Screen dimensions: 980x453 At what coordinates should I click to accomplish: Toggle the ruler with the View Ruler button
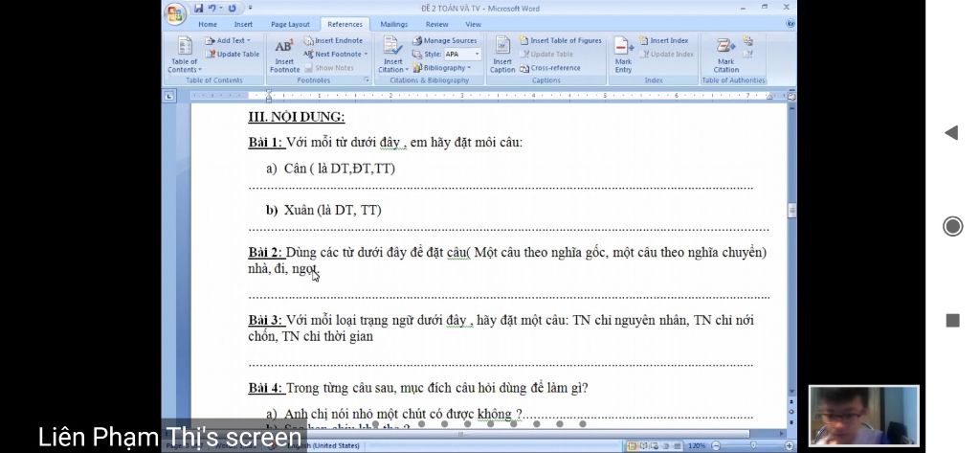click(791, 97)
